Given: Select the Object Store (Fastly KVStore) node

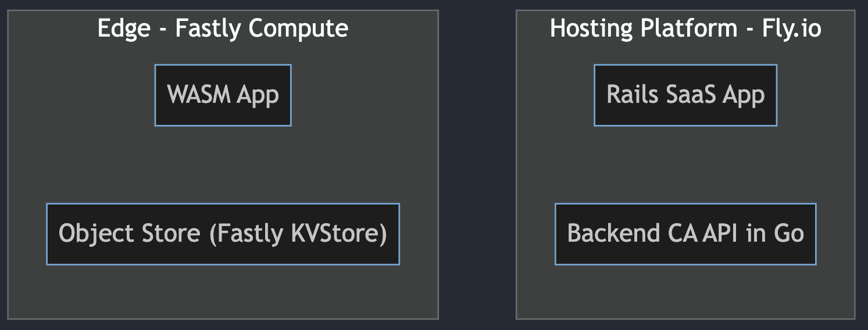Looking at the screenshot, I should (x=223, y=234).
